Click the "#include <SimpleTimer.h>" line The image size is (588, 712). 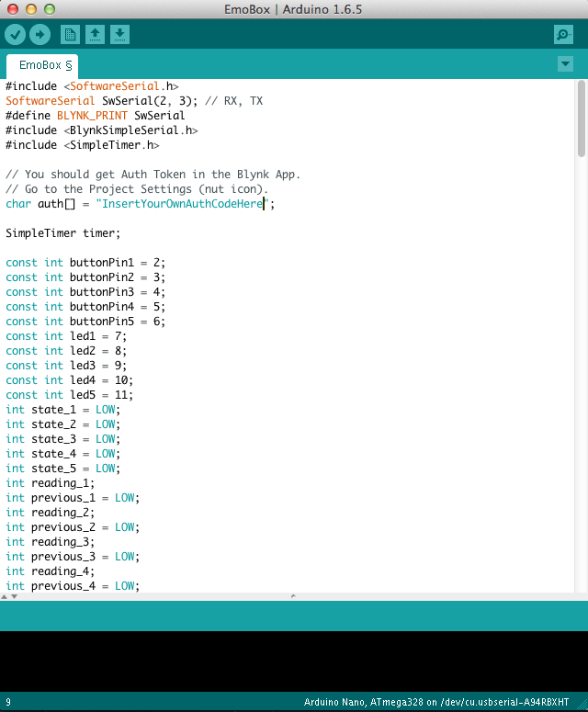click(x=83, y=145)
